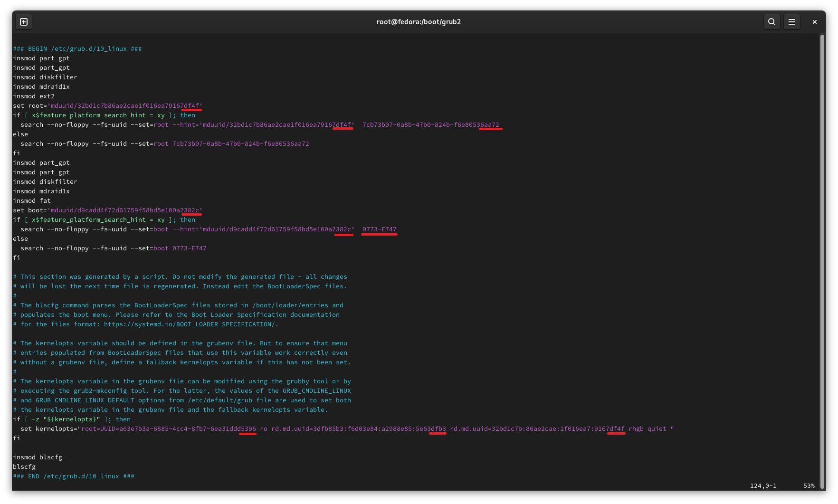Click comment mentioning grub2-mkconfig tool
Image resolution: width=838 pixels, height=504 pixels.
(x=182, y=390)
